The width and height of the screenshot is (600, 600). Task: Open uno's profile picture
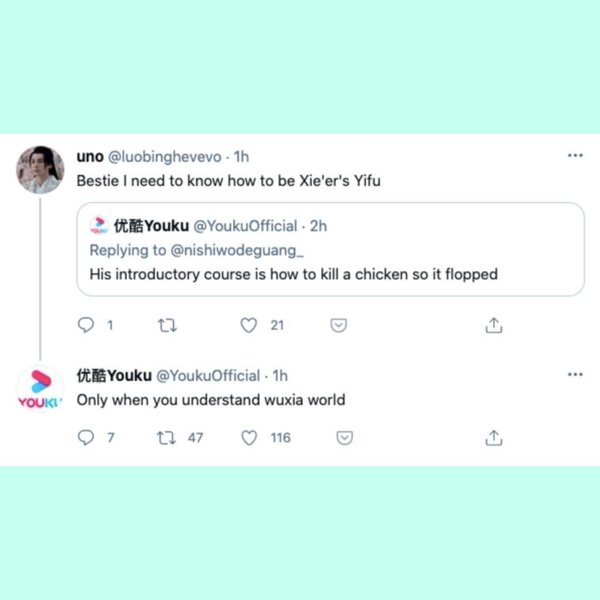click(x=40, y=170)
